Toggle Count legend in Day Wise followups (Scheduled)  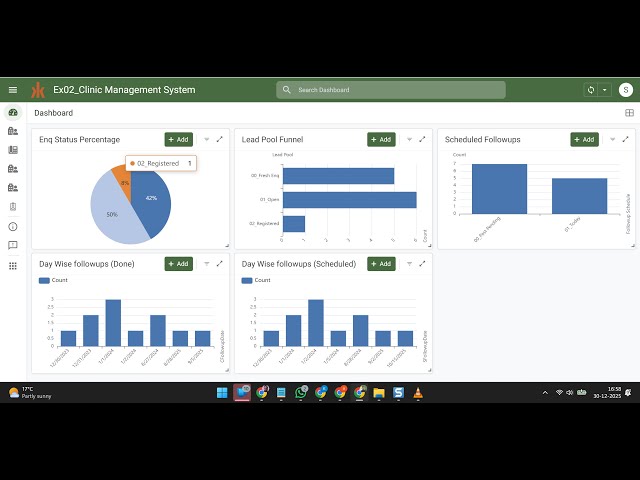click(x=256, y=280)
